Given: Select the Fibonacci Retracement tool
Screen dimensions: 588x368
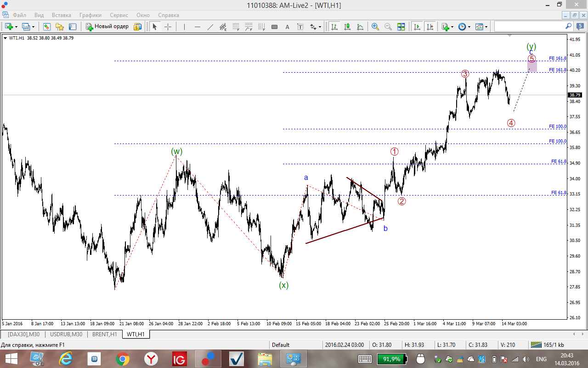Looking at the screenshot, I should [236, 27].
